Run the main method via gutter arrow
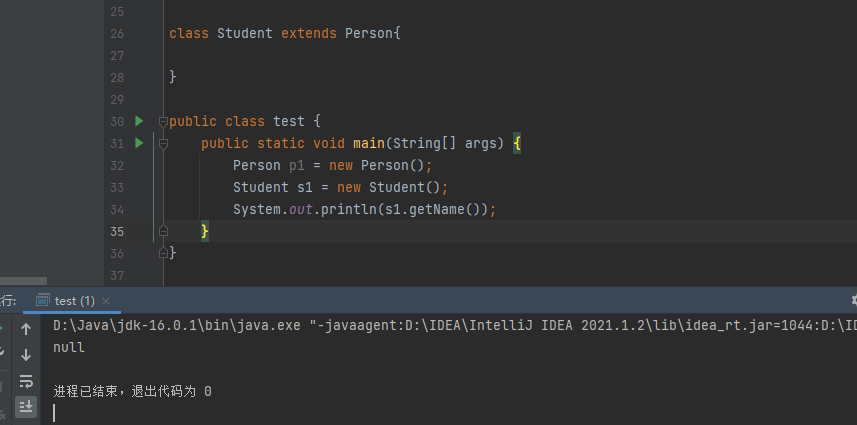Image resolution: width=857 pixels, height=425 pixels. pos(139,143)
